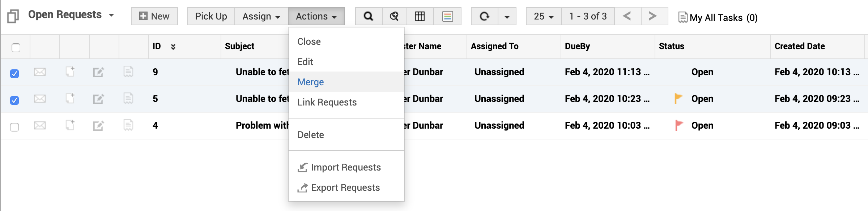
Task: Click the search magnifier icon
Action: 368,16
